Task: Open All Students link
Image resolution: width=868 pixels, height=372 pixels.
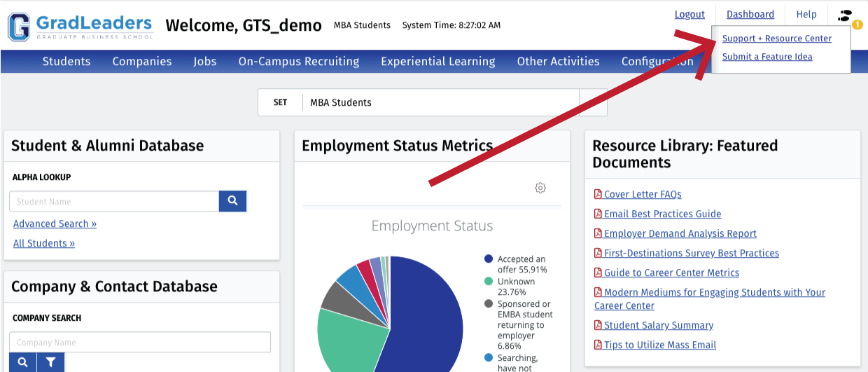Action: click(x=44, y=243)
